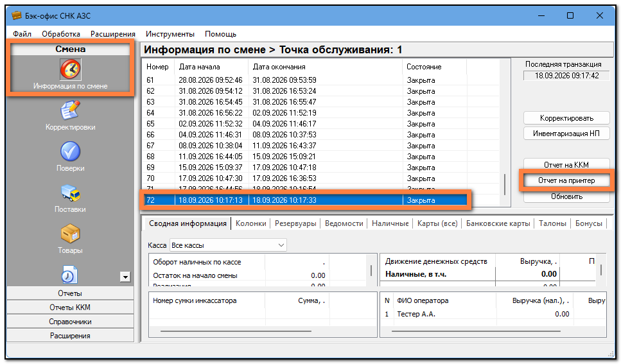This screenshot has height=364, width=621.
Task: Switch to the Бонусы tab
Action: tap(588, 223)
